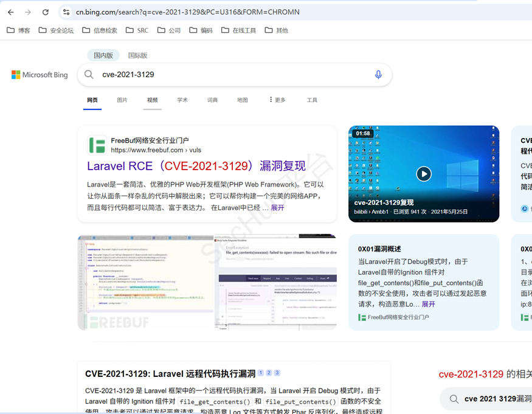532x414 pixels.
Task: Open the cve-2021-3129复现 video title
Action: [384, 202]
